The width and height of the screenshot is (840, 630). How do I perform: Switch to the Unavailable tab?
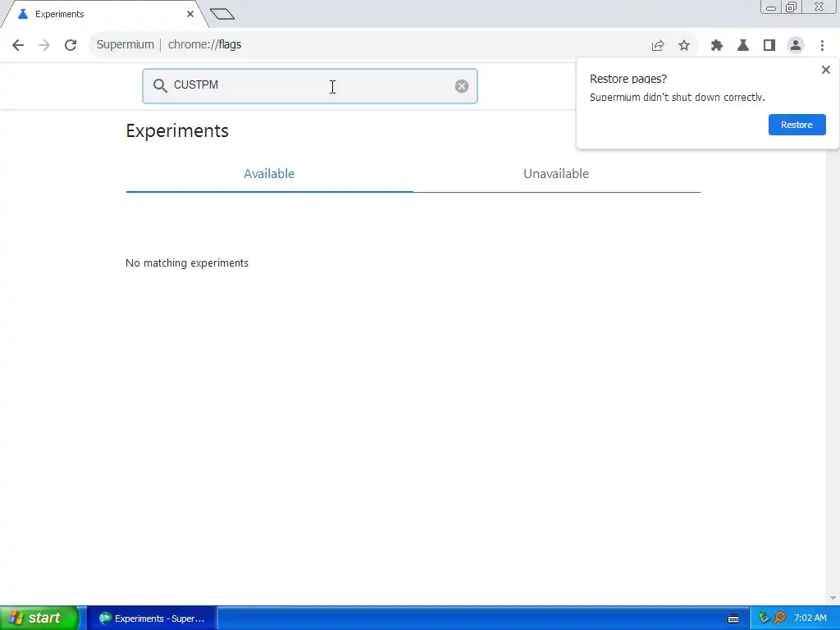tap(556, 174)
